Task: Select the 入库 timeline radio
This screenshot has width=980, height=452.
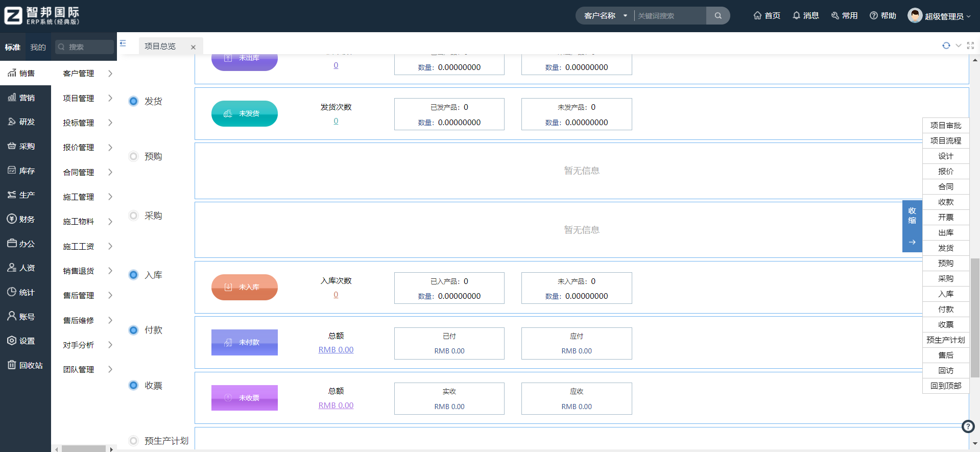Action: pos(133,275)
